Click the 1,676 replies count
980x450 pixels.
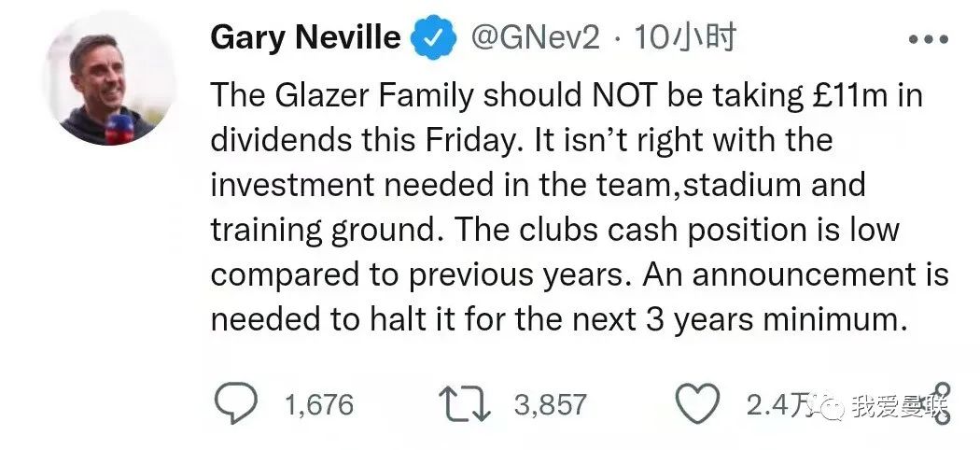tap(319, 404)
